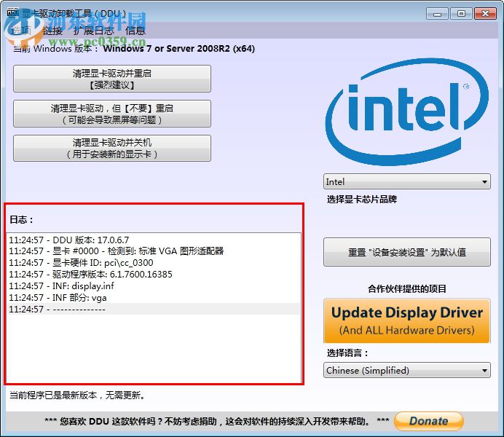Click 清理显卡驱动, 但不要重启 button

coord(112,114)
